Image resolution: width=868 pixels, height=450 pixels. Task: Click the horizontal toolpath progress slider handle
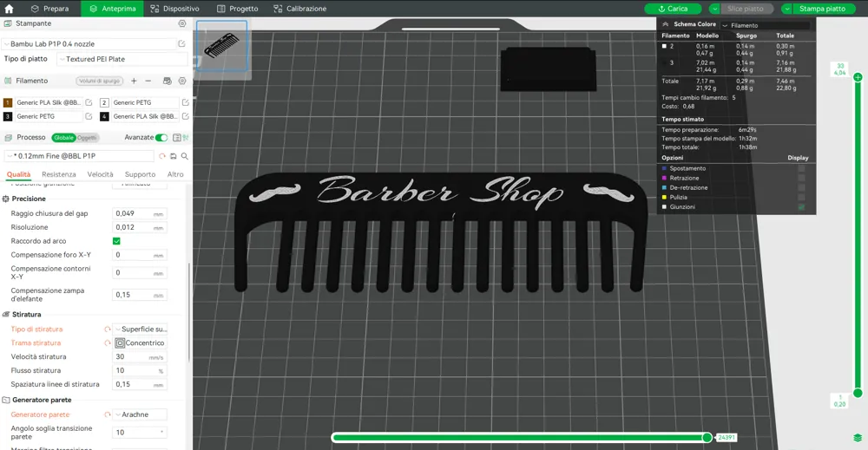pyautogui.click(x=707, y=437)
